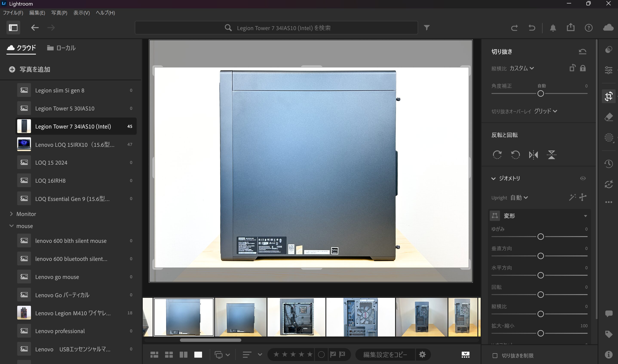
Task: Toggle the aspect ratio lock
Action: (x=583, y=68)
